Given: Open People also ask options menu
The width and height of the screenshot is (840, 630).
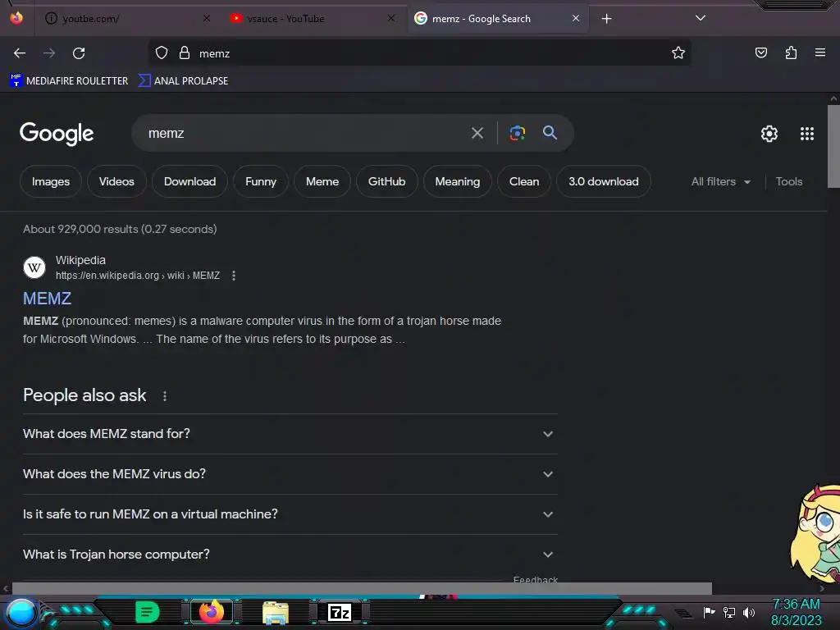Looking at the screenshot, I should pyautogui.click(x=164, y=396).
